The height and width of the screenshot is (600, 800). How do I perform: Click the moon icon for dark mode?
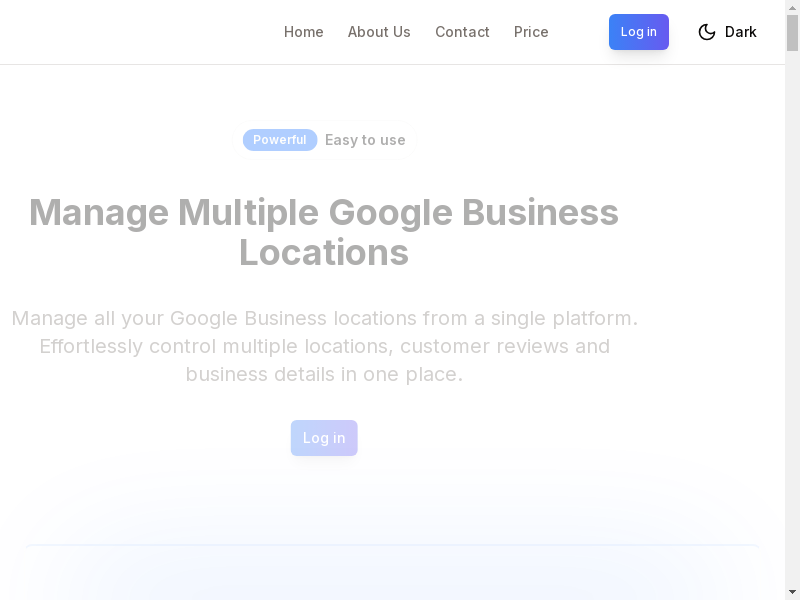pos(707,32)
